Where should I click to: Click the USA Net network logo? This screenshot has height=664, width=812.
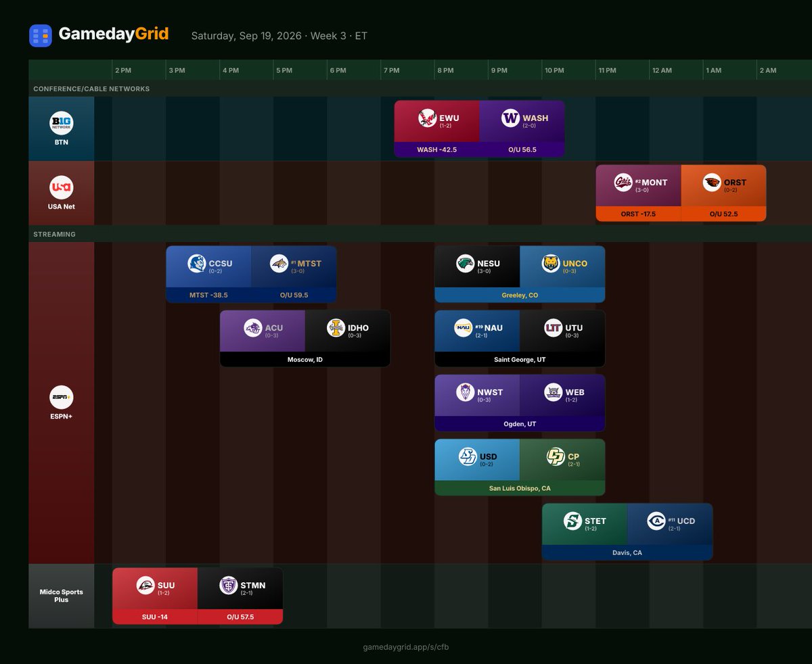(x=61, y=187)
